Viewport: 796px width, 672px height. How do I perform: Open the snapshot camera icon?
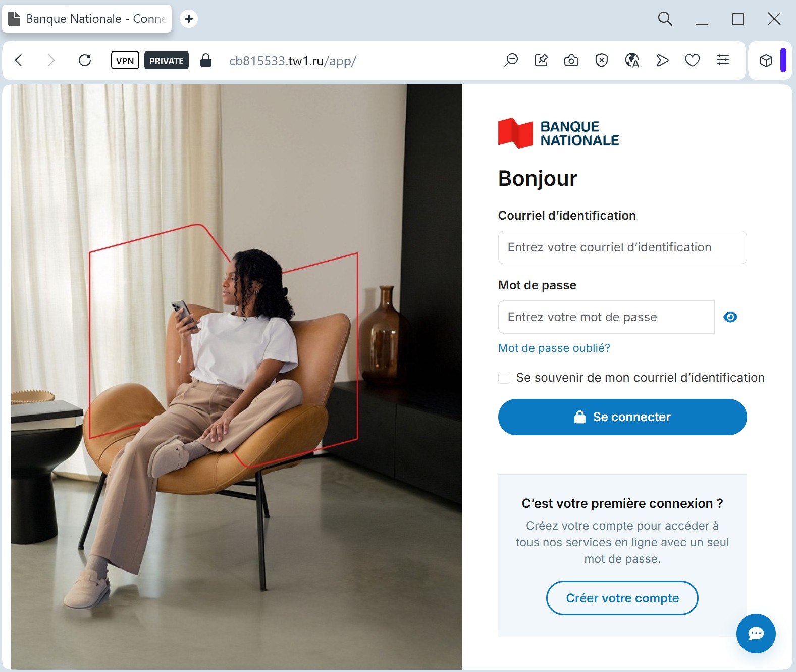571,61
